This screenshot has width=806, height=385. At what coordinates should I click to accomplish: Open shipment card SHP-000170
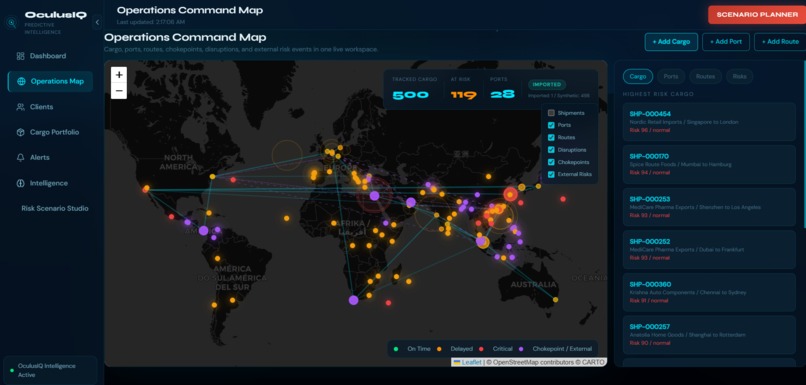point(709,164)
